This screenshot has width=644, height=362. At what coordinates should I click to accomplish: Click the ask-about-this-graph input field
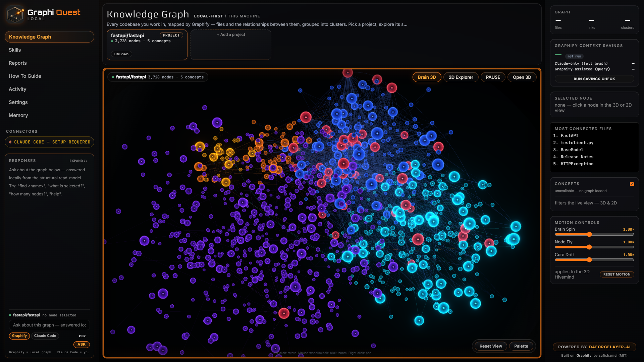point(49,325)
